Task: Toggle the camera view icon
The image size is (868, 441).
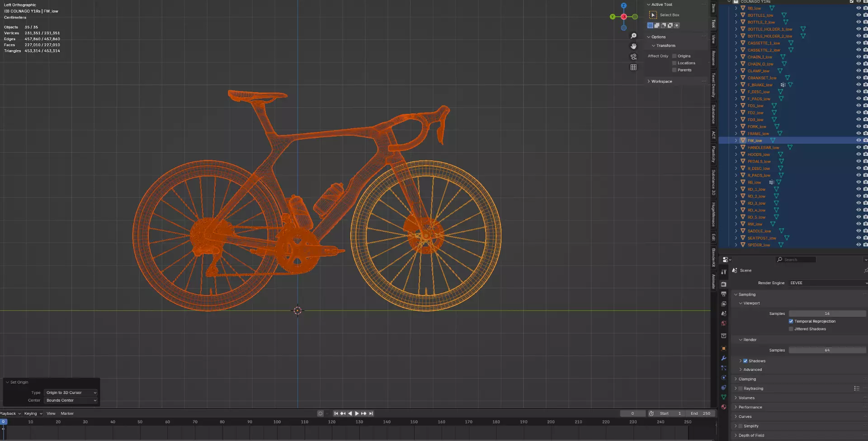Action: tap(633, 56)
